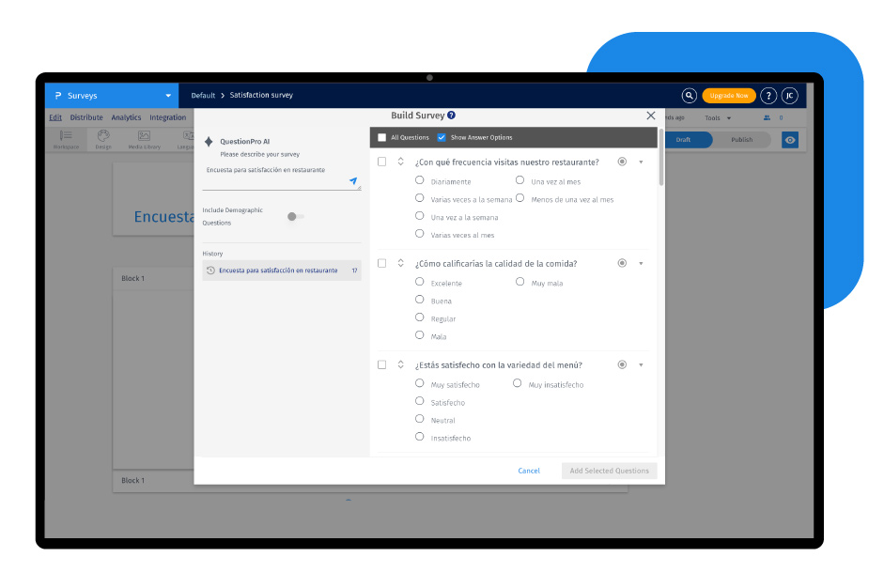Click reorder arrows for calidad de la comida question
The width and height of the screenshot is (884, 588).
click(400, 263)
